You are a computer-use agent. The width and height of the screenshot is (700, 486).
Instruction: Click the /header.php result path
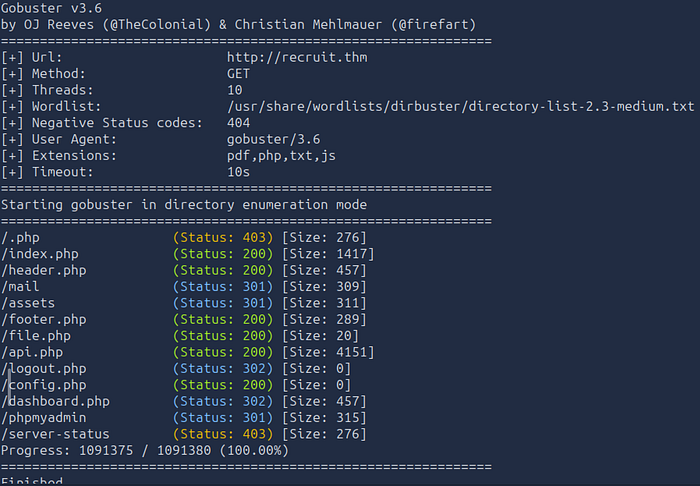coord(44,270)
